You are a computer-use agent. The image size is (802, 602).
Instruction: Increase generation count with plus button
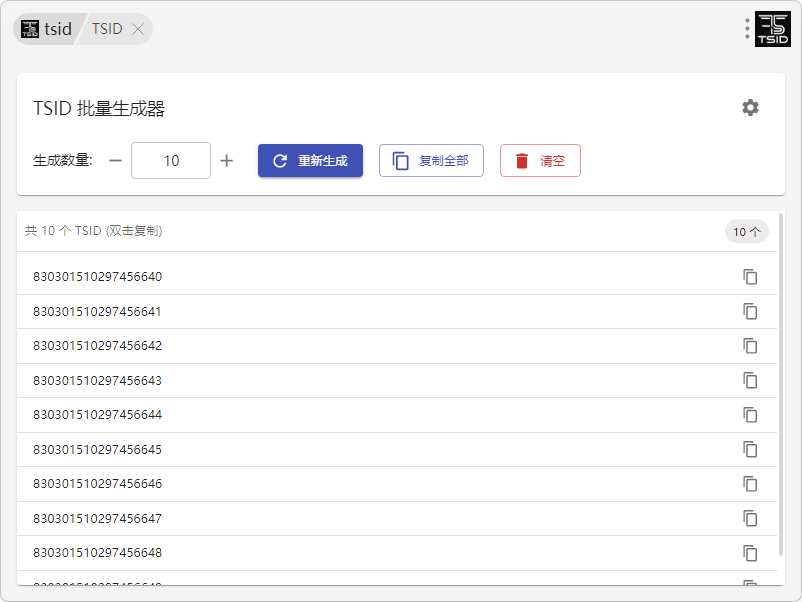227,161
